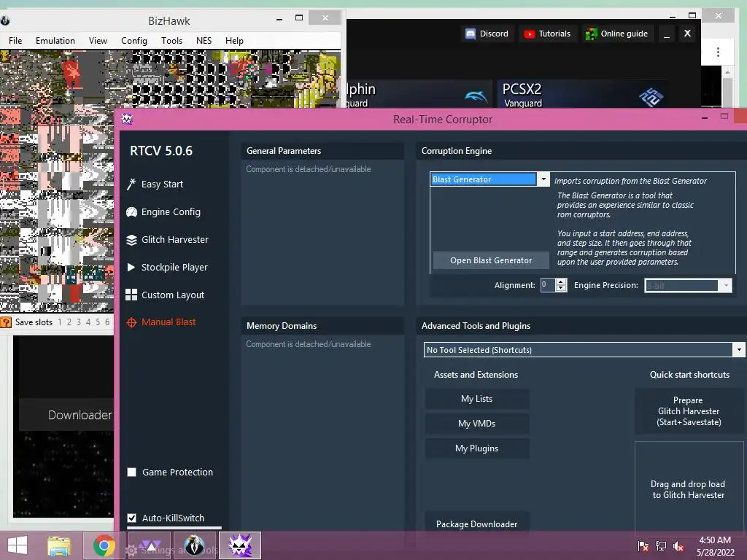747x560 pixels.
Task: Click Open Blast Generator button
Action: coord(491,260)
